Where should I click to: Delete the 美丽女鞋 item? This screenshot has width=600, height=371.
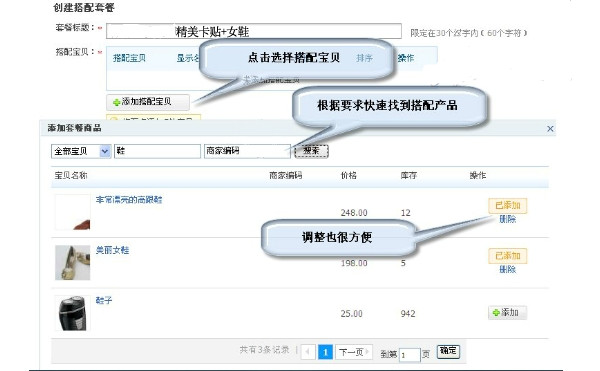[x=507, y=269]
